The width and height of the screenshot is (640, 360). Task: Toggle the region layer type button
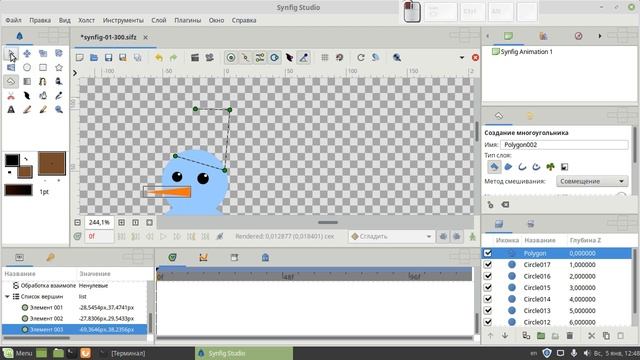tap(508, 167)
